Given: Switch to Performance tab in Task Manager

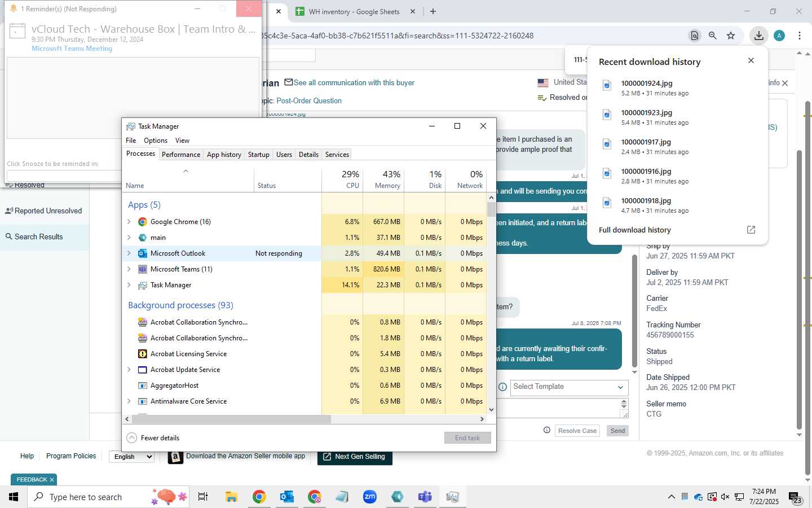Looking at the screenshot, I should click(x=180, y=155).
